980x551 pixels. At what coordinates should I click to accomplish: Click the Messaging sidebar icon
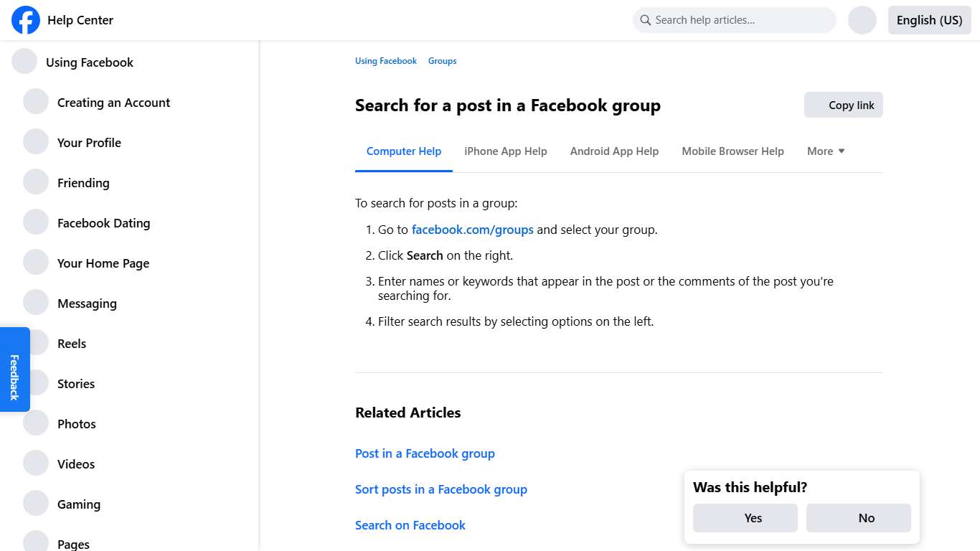tap(36, 302)
